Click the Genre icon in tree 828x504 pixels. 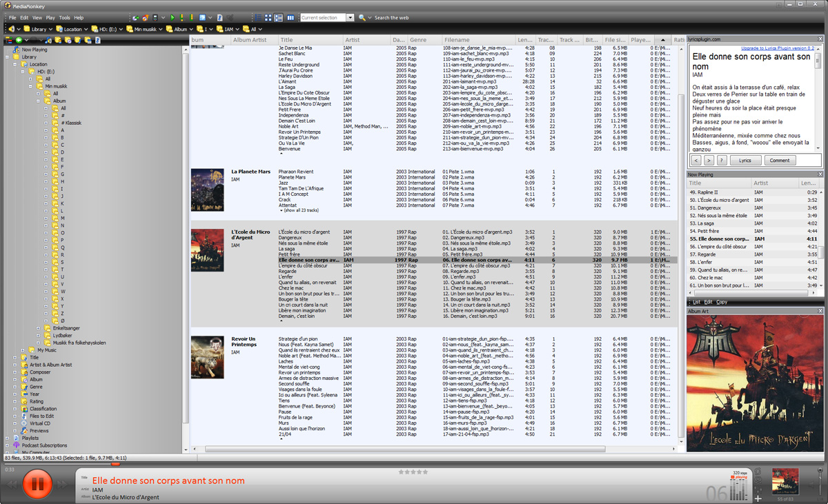[24, 387]
